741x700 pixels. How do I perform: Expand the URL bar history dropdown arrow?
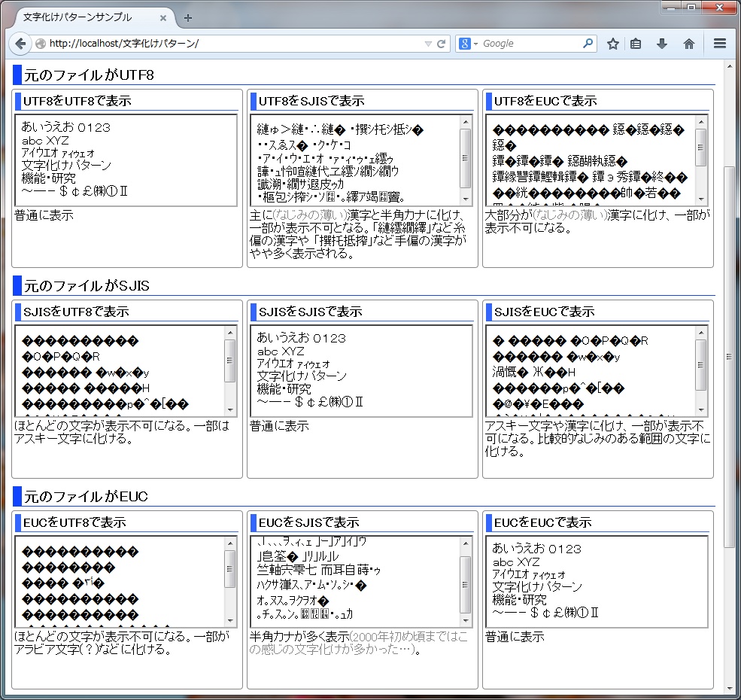coord(428,44)
